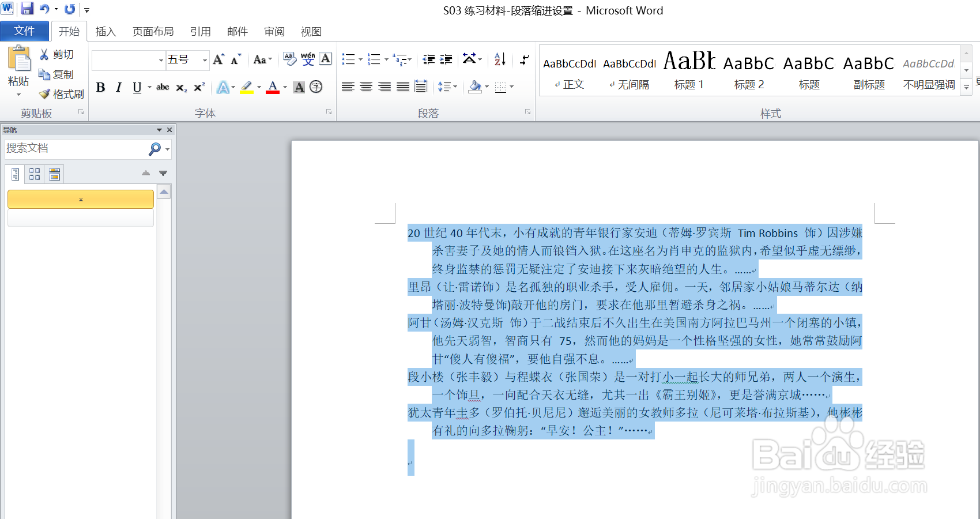Screen dimensions: 980x519
Task: Switch to the 引用 (References) tab
Action: (x=200, y=32)
